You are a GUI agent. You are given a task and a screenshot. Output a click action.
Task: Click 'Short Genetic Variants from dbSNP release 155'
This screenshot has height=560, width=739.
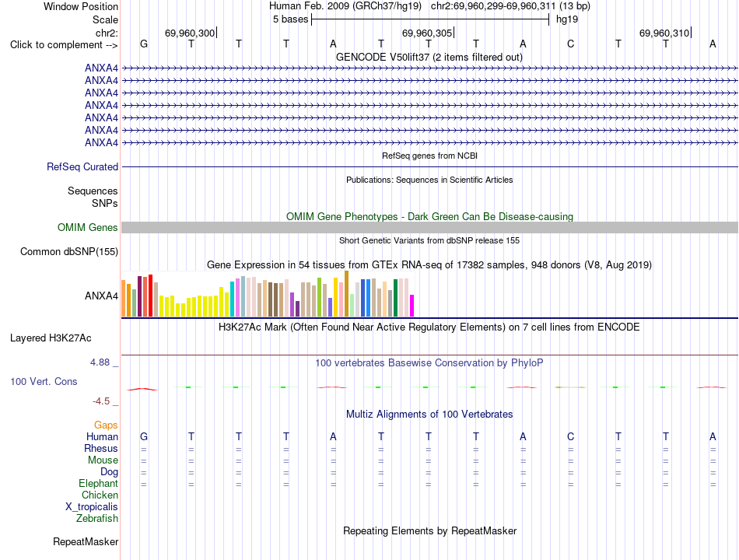tap(429, 240)
